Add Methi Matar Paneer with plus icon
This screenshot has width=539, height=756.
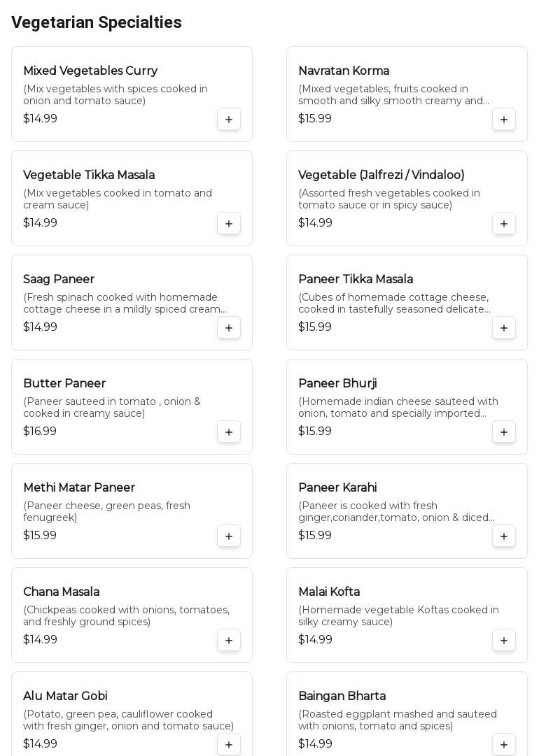pos(229,536)
